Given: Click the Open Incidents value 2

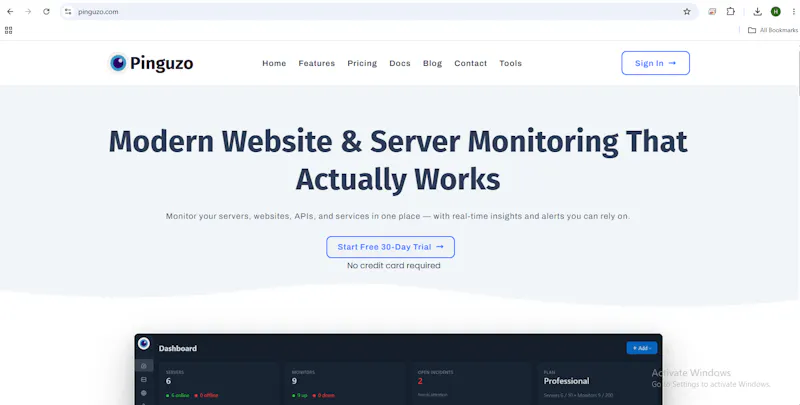Looking at the screenshot, I should coord(420,381).
